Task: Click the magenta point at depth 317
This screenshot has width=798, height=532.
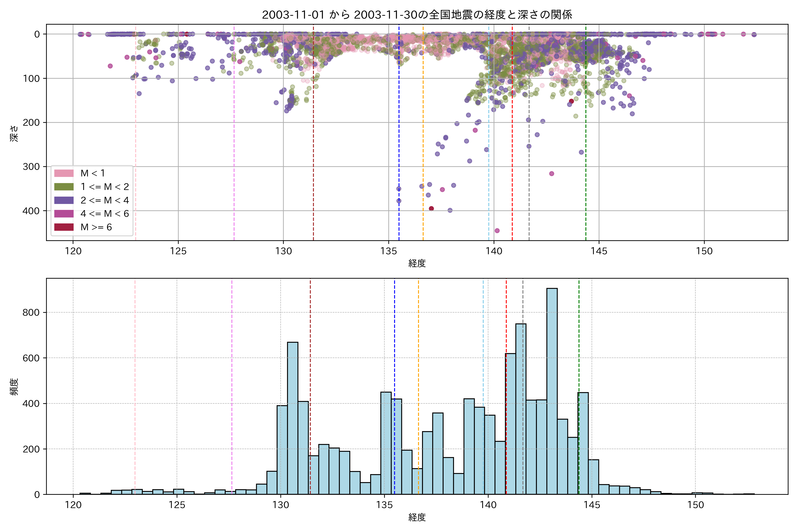Action: click(x=552, y=174)
